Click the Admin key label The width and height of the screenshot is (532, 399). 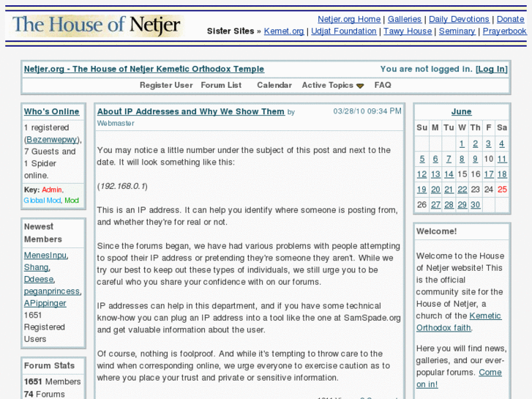point(52,190)
